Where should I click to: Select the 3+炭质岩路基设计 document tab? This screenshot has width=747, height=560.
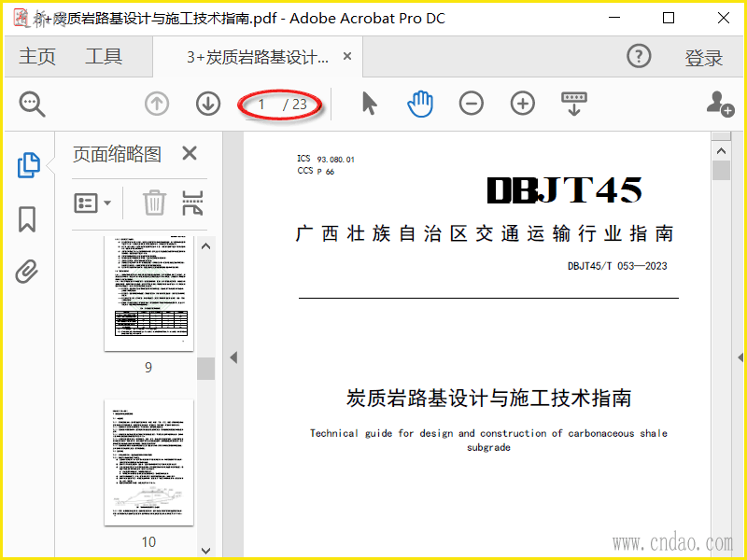click(x=258, y=57)
